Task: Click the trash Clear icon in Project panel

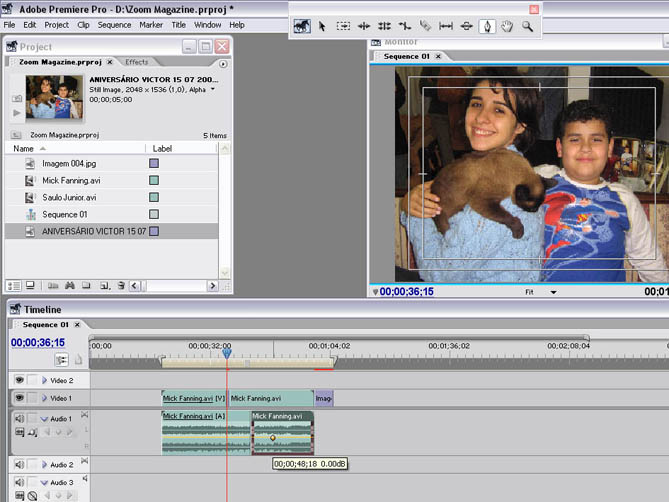Action: tap(121, 286)
